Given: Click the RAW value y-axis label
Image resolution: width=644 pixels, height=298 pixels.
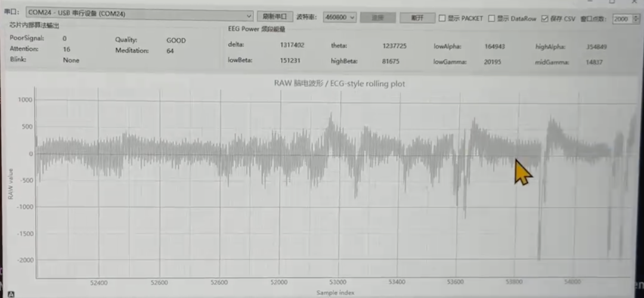Looking at the screenshot, I should coord(11,184).
